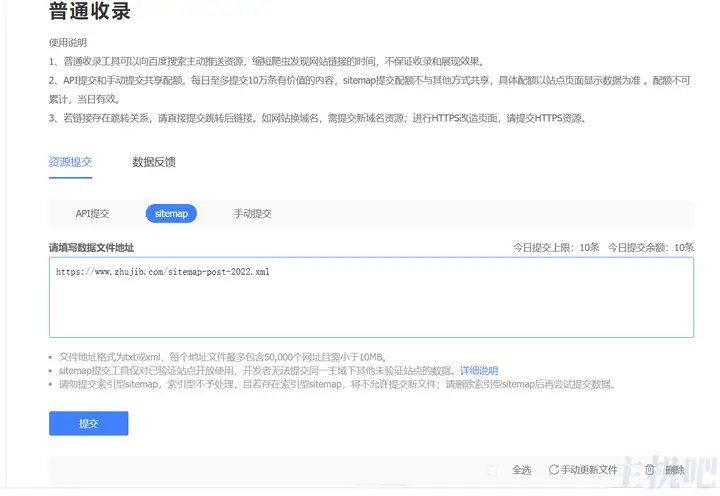Click the sitemap-post-2022.xml URL text

coord(163,272)
